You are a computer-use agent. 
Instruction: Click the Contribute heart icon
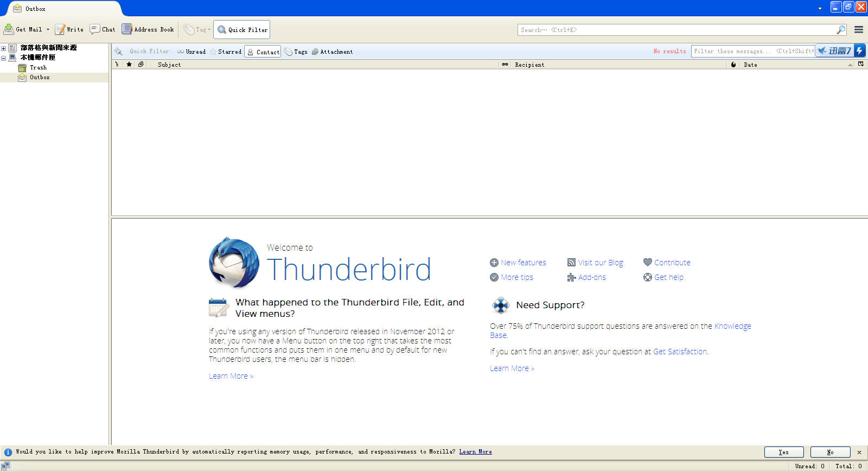(648, 263)
